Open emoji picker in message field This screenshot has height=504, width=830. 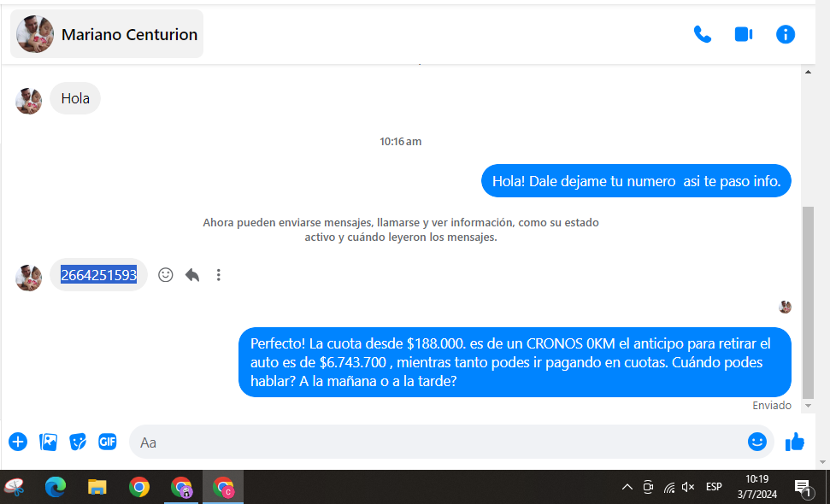point(756,442)
